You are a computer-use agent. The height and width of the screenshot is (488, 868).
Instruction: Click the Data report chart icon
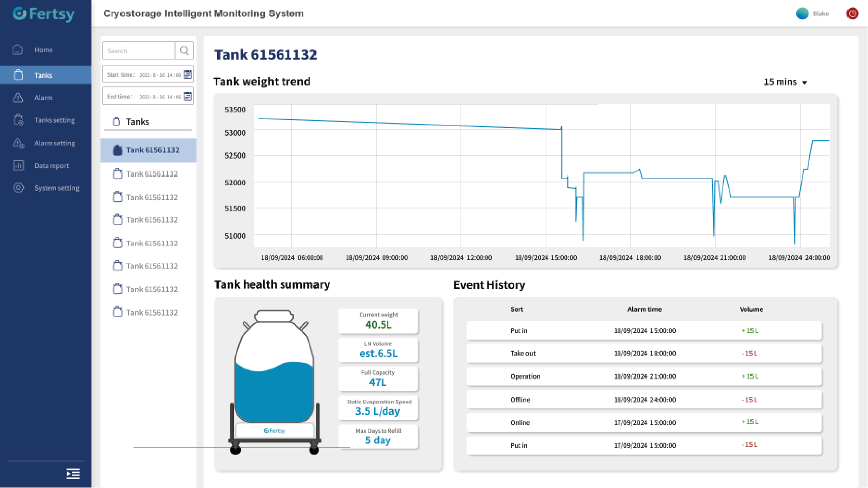[19, 165]
